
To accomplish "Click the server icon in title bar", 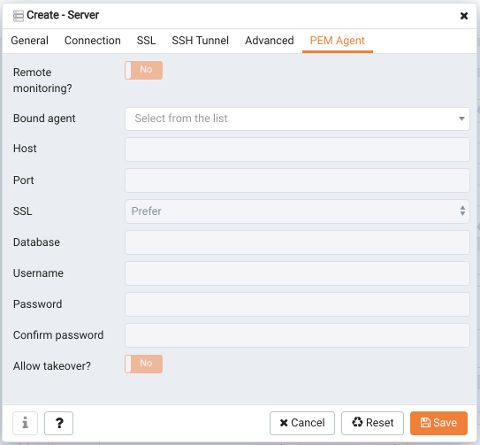I will (18, 15).
